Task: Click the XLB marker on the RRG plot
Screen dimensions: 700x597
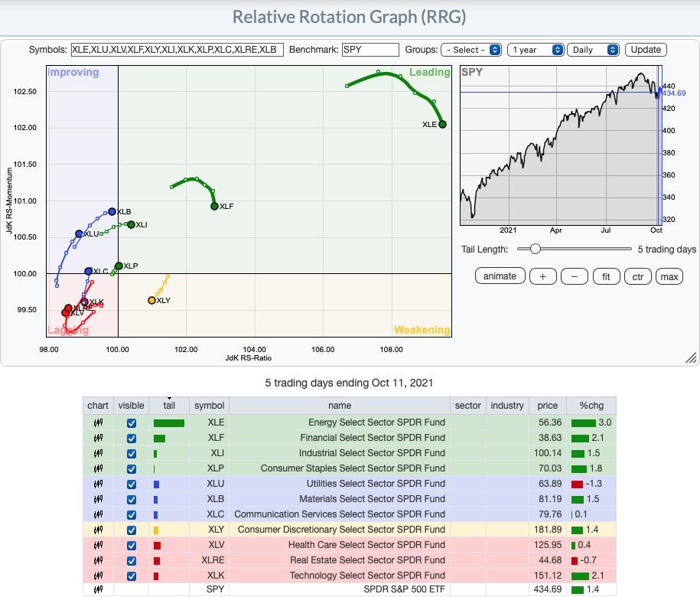Action: [112, 212]
